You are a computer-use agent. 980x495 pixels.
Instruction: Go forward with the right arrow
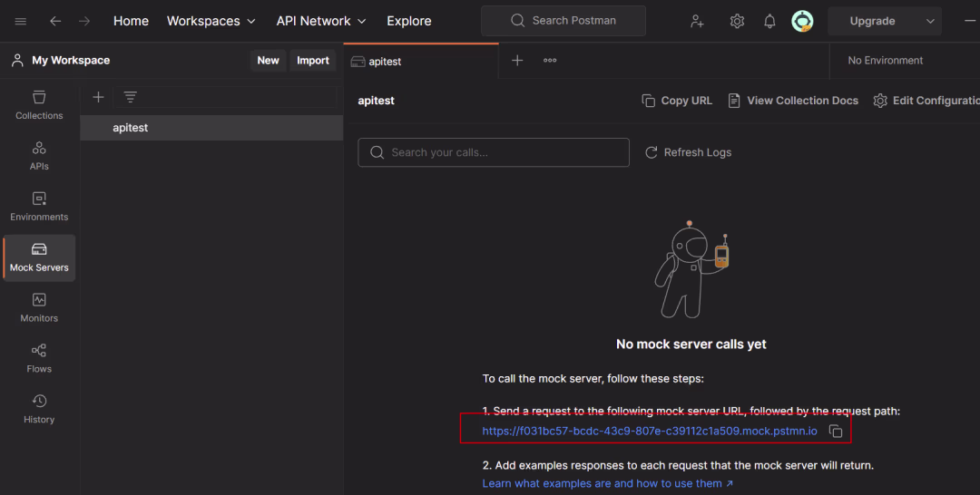[84, 21]
